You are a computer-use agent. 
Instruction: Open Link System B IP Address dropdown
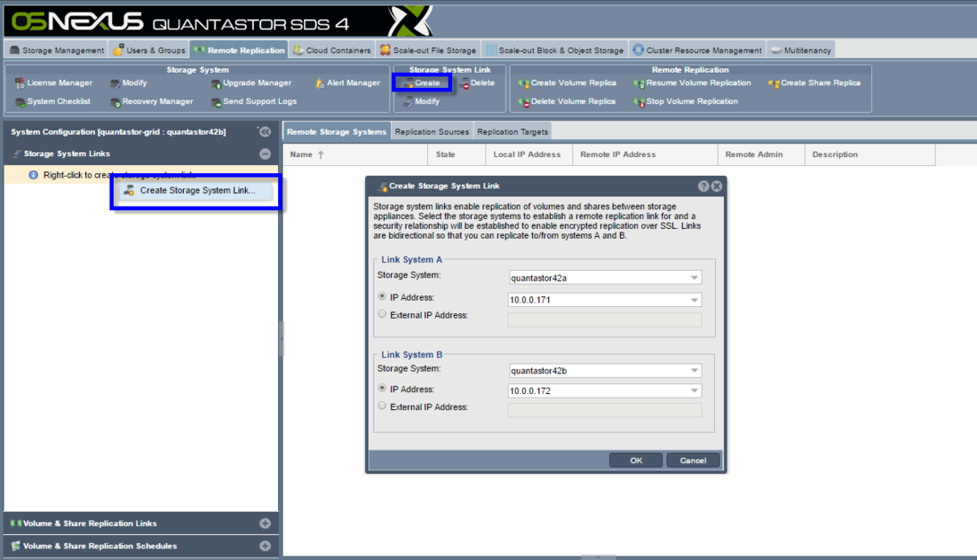point(695,390)
